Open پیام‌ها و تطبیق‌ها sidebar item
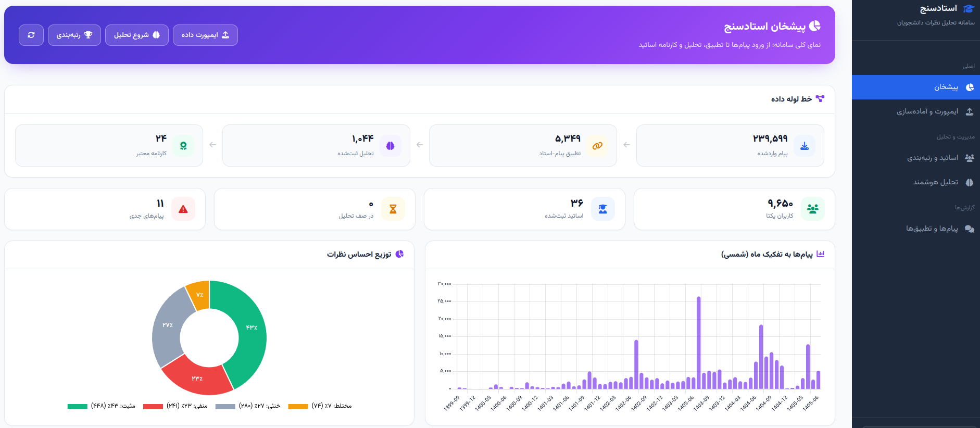Image resolution: width=980 pixels, height=428 pixels. (916, 229)
